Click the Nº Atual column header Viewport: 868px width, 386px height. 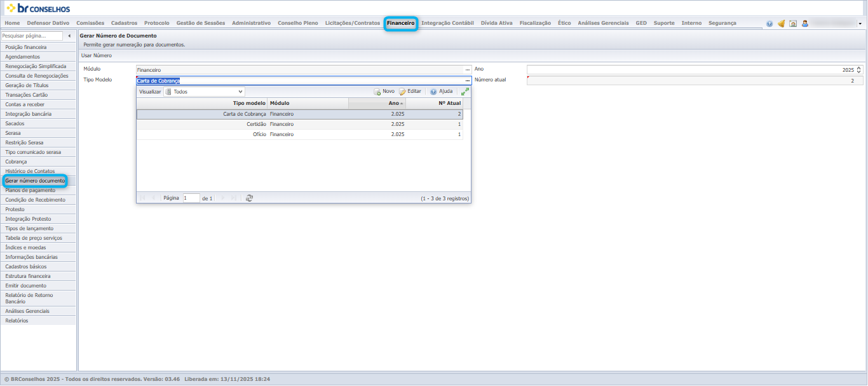click(x=434, y=103)
